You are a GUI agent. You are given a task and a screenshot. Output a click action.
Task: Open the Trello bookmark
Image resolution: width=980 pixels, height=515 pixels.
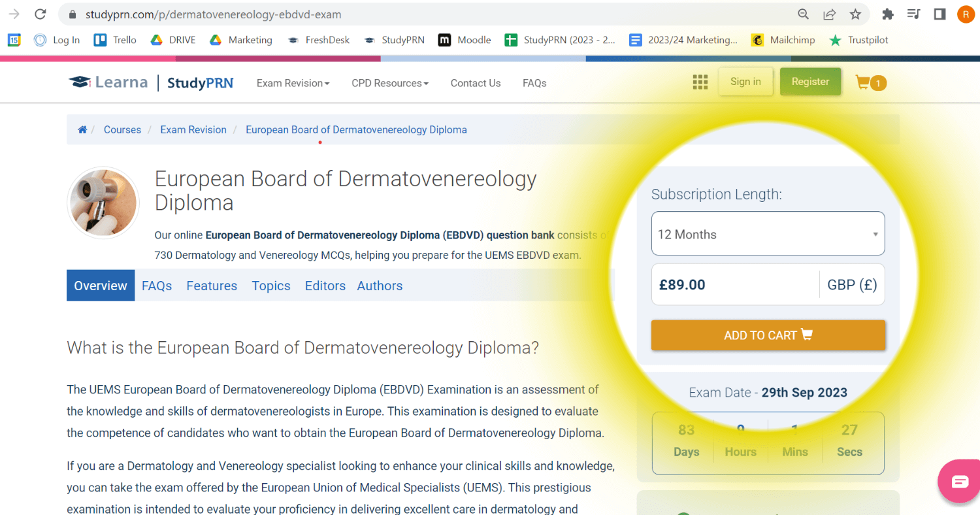pyautogui.click(x=116, y=40)
